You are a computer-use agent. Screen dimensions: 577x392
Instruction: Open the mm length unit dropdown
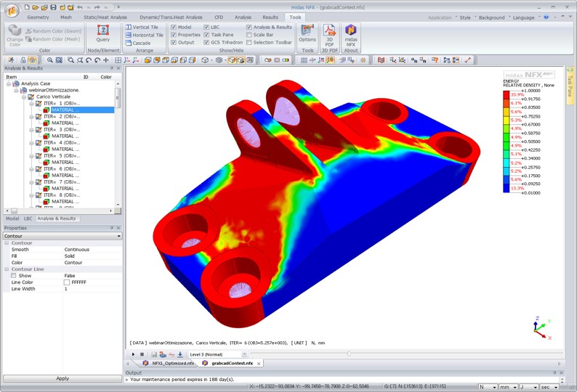click(509, 387)
